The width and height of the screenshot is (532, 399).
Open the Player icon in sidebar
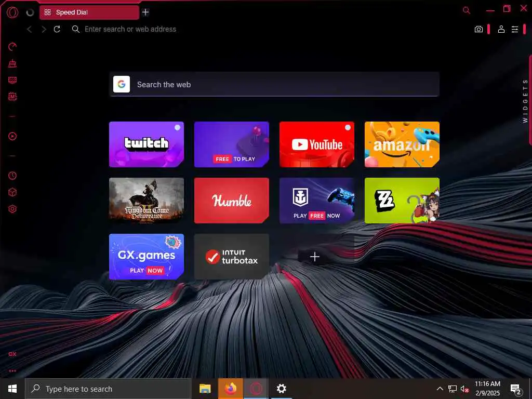pyautogui.click(x=12, y=137)
